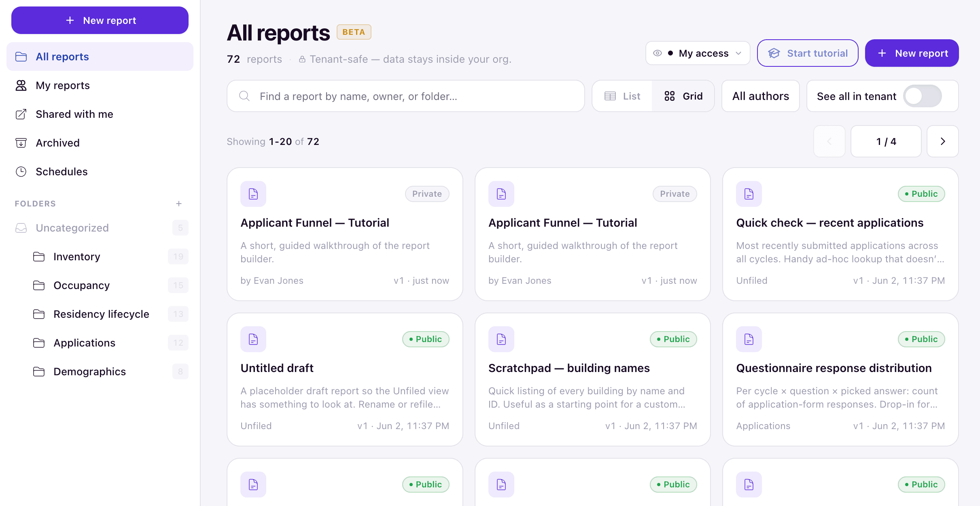Click New report button in the sidebar
This screenshot has width=980, height=506.
[100, 20]
